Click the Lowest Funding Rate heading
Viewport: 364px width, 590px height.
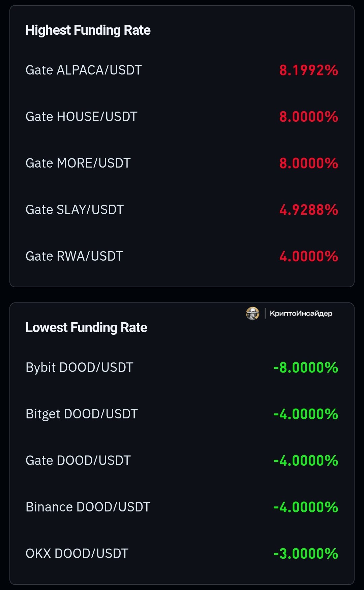pos(86,328)
